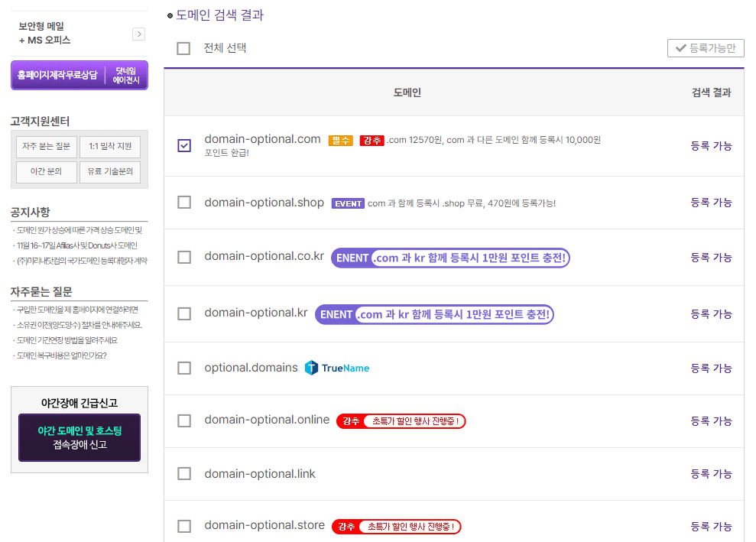The image size is (756, 542).
Task: Open the 유료 기술문의 support option
Action: coord(109,172)
